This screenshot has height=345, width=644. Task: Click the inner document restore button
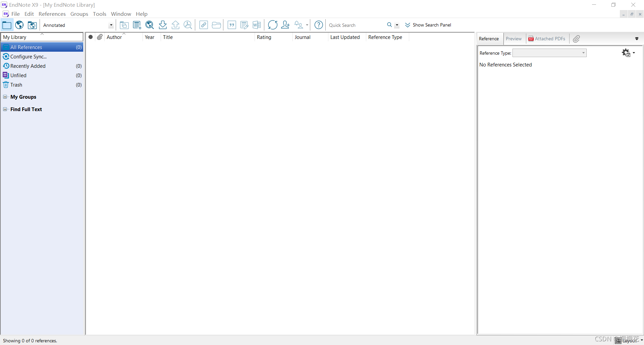[x=632, y=14]
